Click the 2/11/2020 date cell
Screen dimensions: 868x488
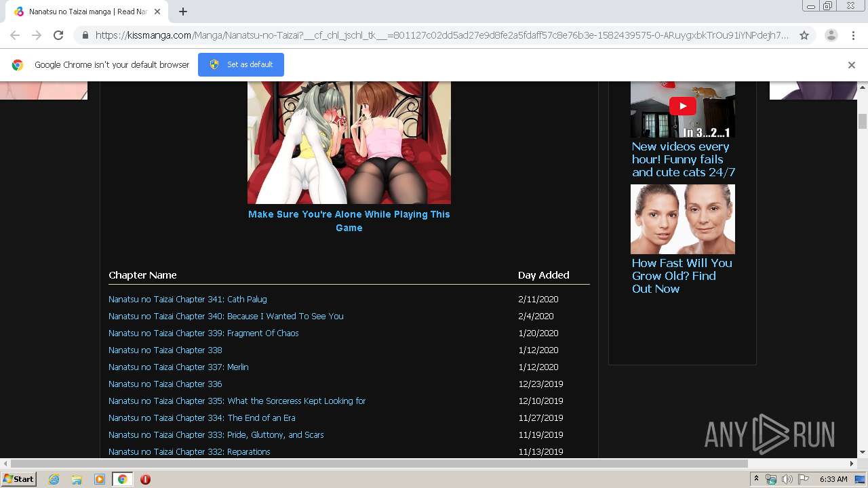point(538,299)
